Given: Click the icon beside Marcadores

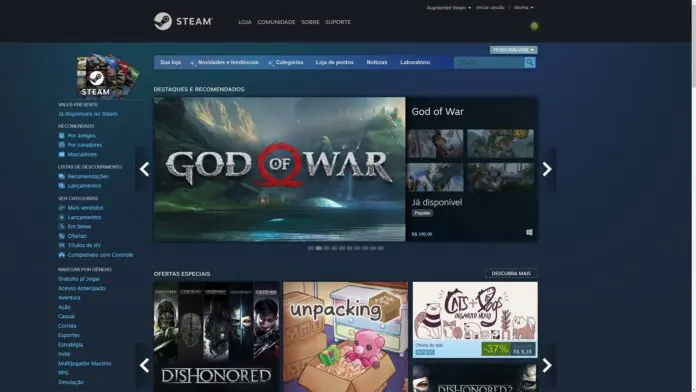Looking at the screenshot, I should coord(62,154).
